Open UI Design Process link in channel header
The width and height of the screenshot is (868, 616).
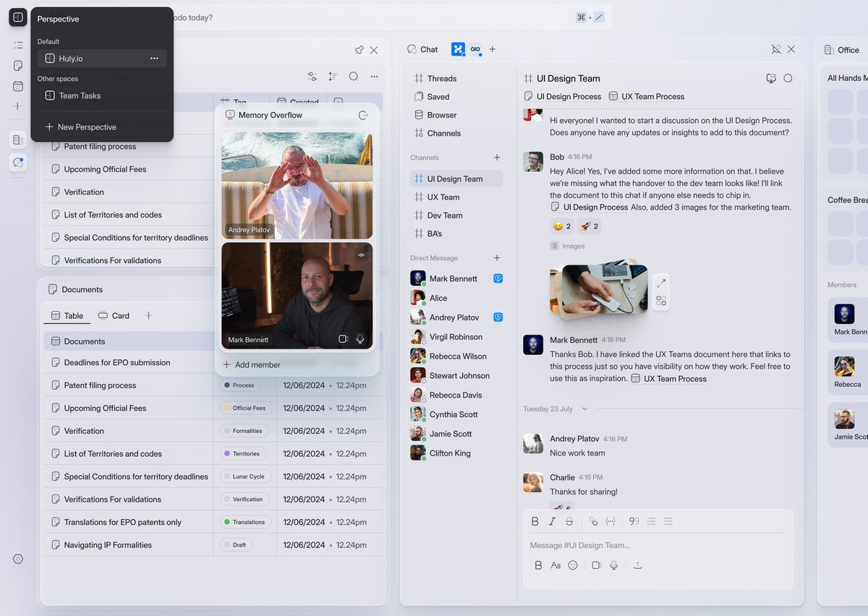563,97
